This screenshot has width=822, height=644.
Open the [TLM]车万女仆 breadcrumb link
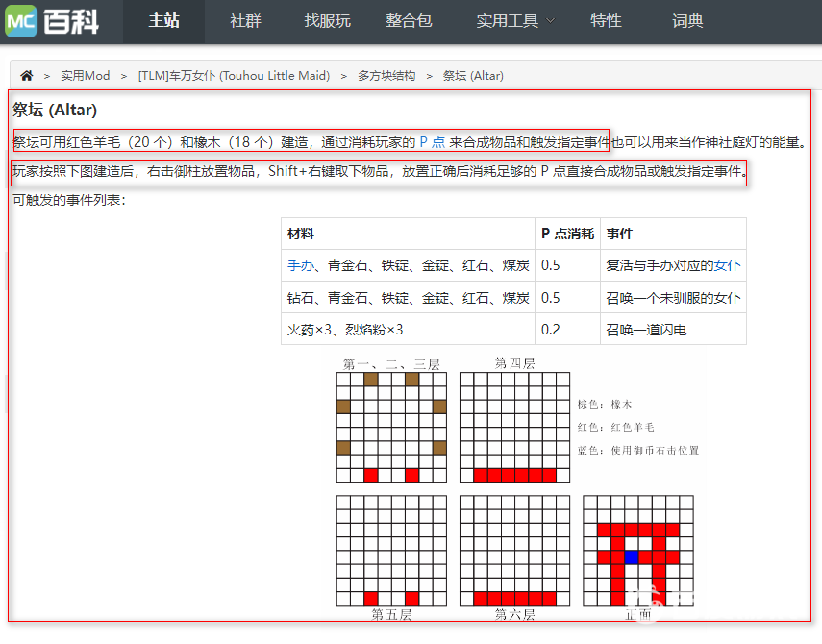pos(234,76)
